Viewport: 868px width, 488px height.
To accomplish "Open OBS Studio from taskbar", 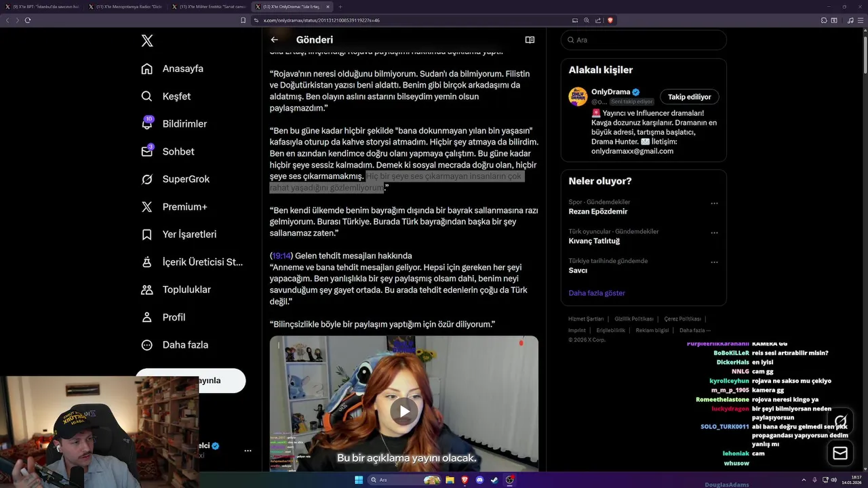I will point(510,480).
